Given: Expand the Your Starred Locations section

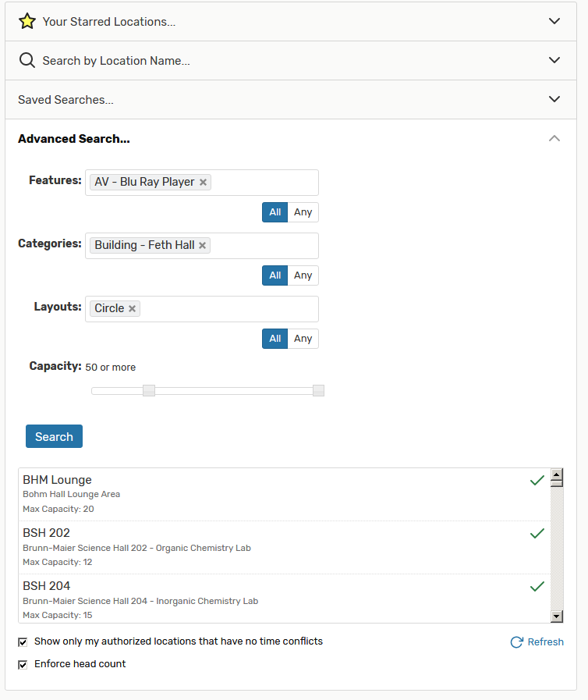Looking at the screenshot, I should pyautogui.click(x=554, y=22).
